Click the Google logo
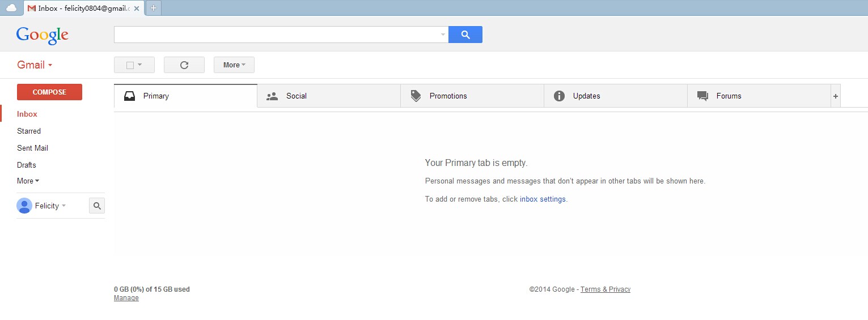 [43, 35]
